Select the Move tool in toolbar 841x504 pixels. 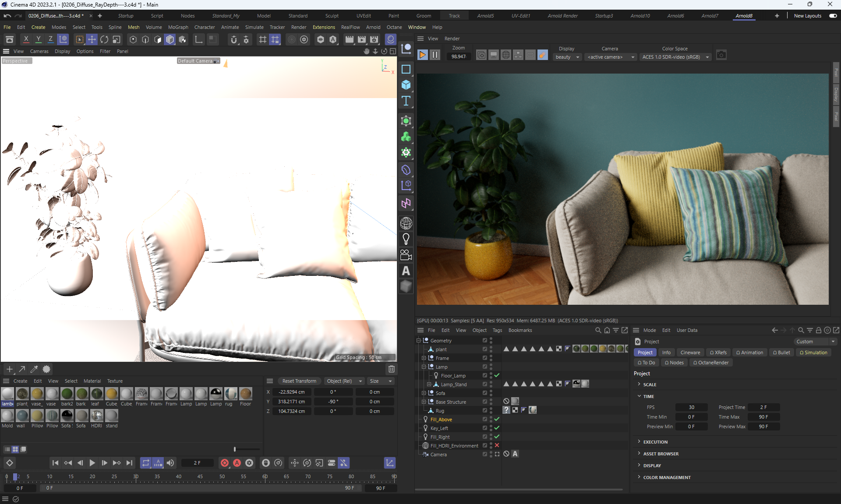pyautogui.click(x=92, y=39)
